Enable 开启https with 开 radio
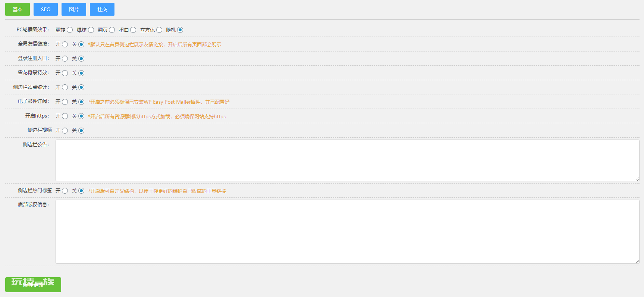This screenshot has width=644, height=297. click(x=65, y=116)
